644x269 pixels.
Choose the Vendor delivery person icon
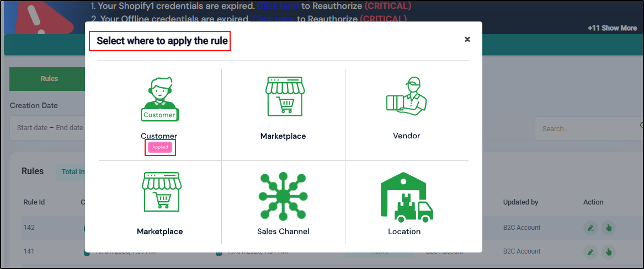406,97
